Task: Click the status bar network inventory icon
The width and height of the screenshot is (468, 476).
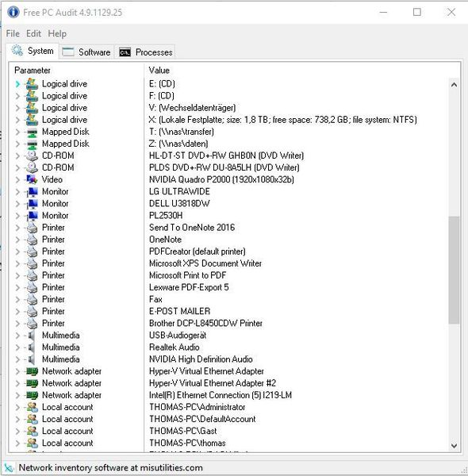Action: [x=9, y=468]
